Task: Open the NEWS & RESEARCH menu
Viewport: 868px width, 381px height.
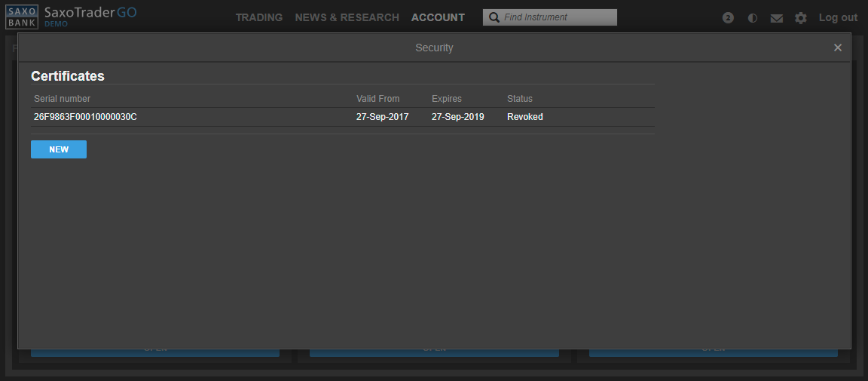Action: click(347, 17)
